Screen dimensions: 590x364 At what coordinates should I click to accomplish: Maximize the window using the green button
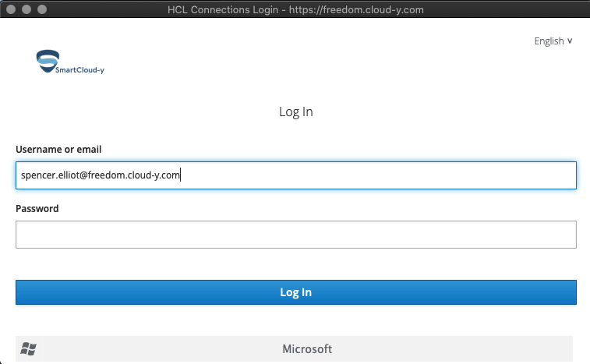41,10
